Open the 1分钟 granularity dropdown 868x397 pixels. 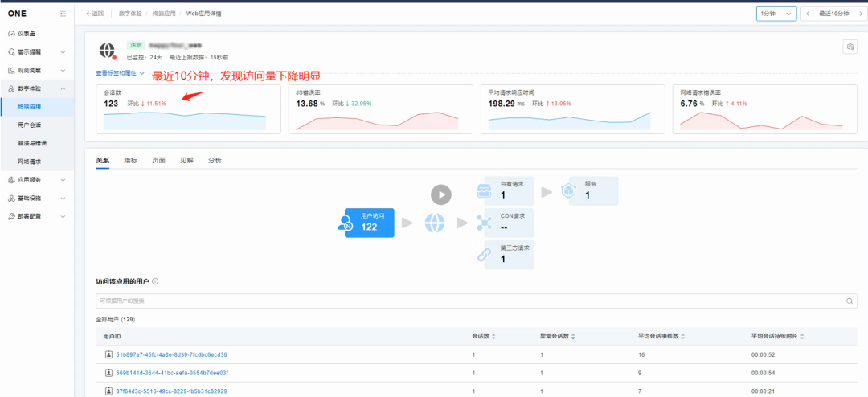776,14
